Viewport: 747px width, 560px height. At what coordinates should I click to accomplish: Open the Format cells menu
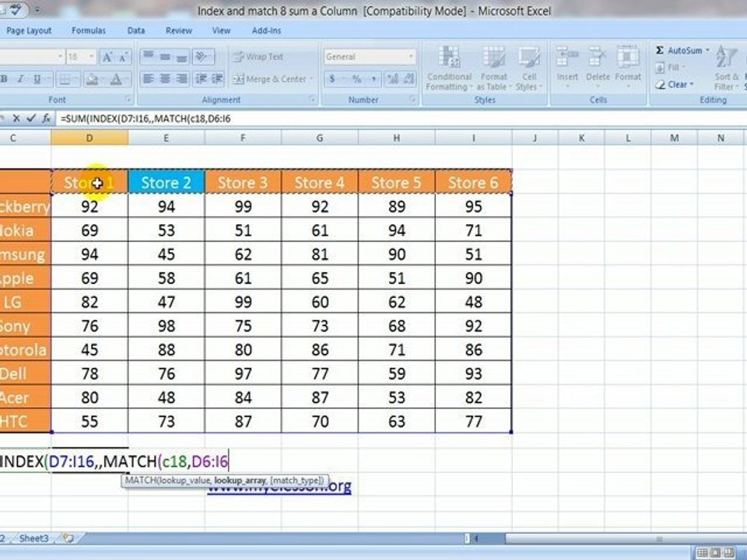(x=628, y=67)
